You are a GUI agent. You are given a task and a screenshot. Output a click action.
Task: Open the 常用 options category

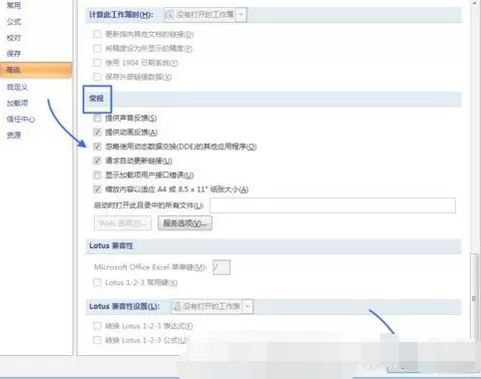14,5
